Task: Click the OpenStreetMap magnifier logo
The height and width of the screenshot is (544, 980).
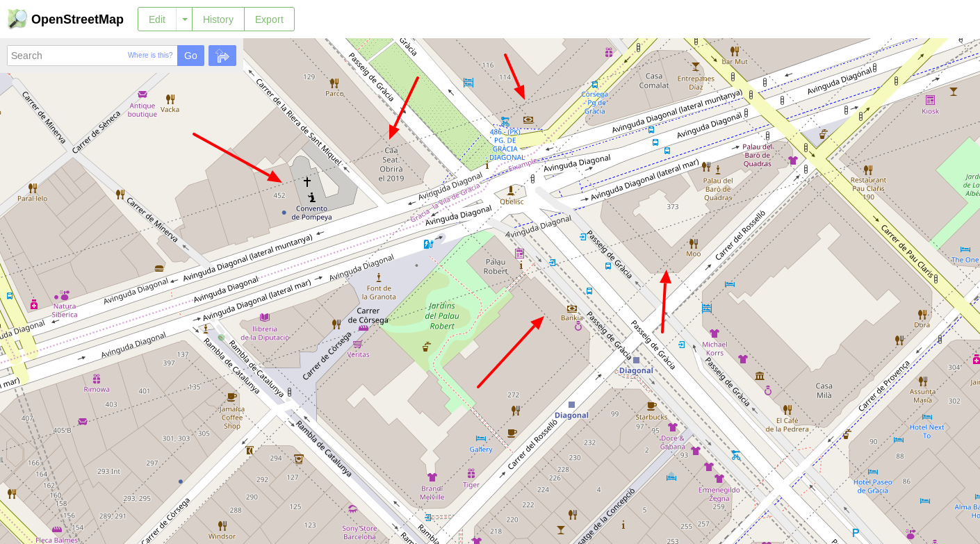Action: pyautogui.click(x=17, y=19)
